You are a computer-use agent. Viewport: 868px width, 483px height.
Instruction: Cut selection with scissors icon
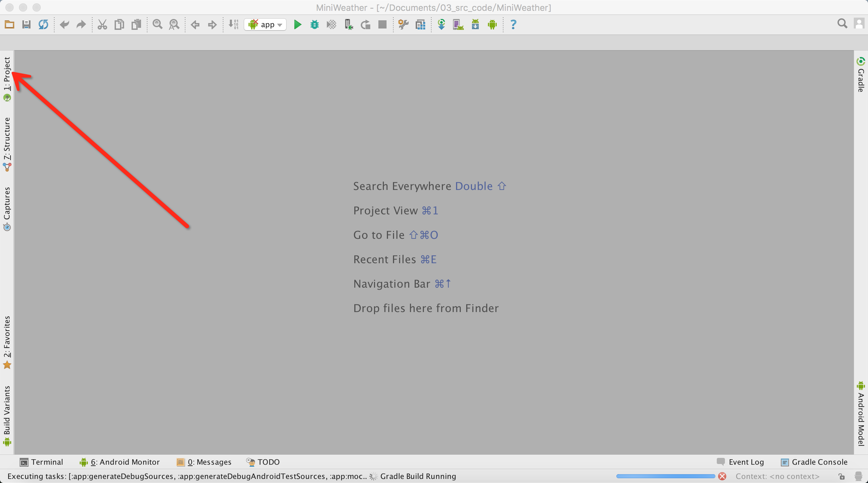click(102, 24)
